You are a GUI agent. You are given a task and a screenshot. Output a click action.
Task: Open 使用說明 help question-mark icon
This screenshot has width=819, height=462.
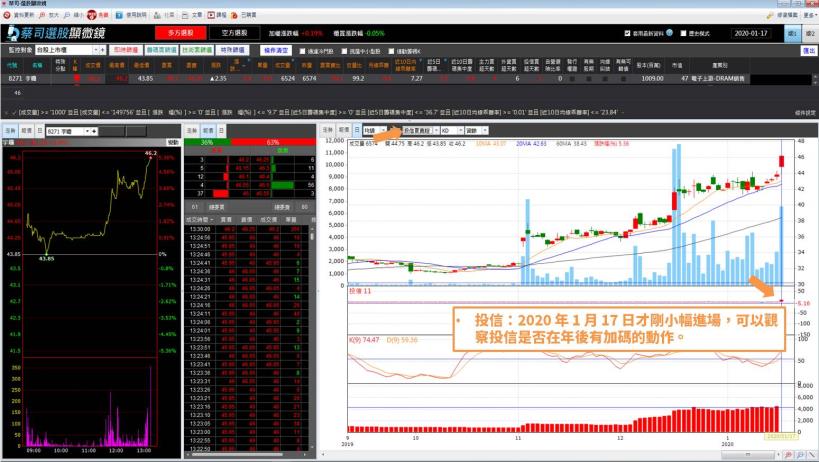point(119,15)
